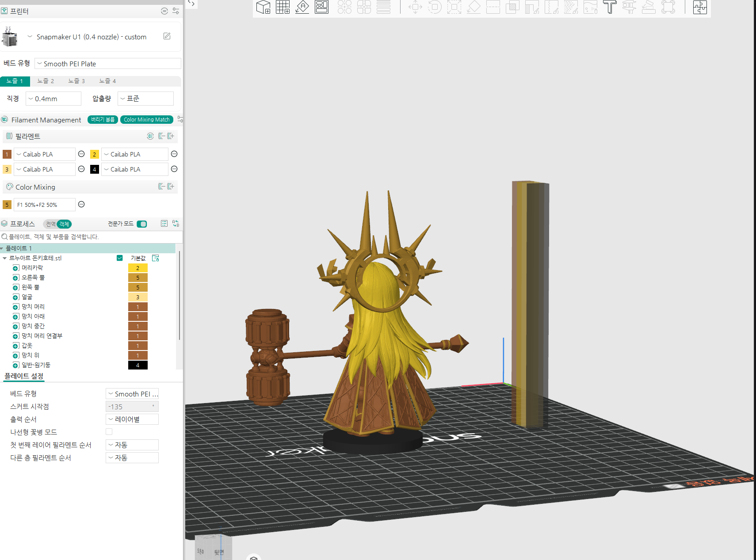Select 망치 머리 part in object list
Screen dimensions: 756x560
tap(33, 307)
